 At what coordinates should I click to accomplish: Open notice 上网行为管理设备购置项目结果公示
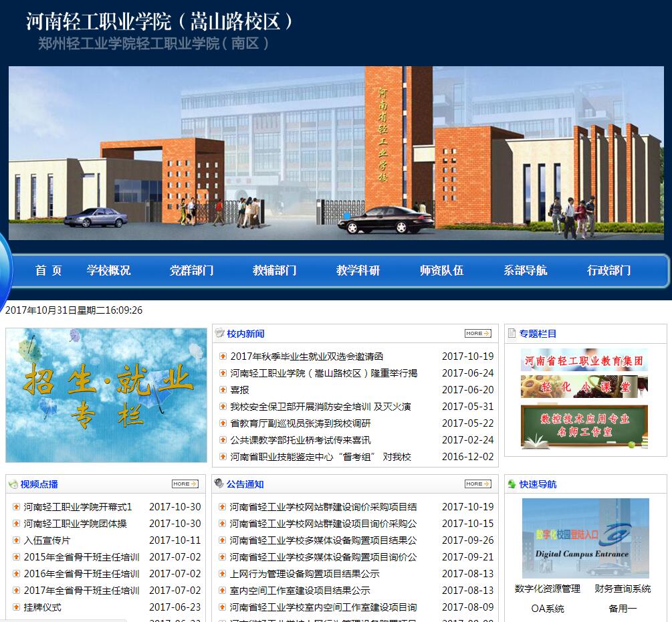pyautogui.click(x=304, y=574)
